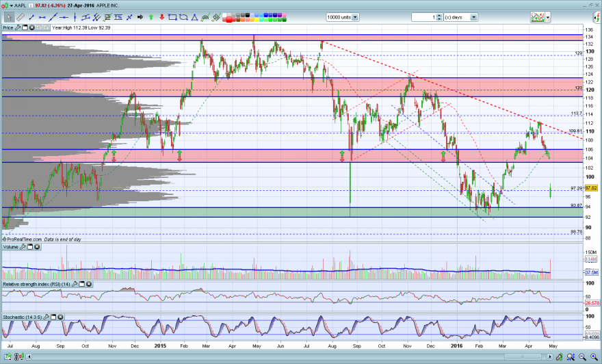The height and width of the screenshot is (364, 602).
Task: Click zoom out magnifier at bottom right
Action: tap(582, 357)
